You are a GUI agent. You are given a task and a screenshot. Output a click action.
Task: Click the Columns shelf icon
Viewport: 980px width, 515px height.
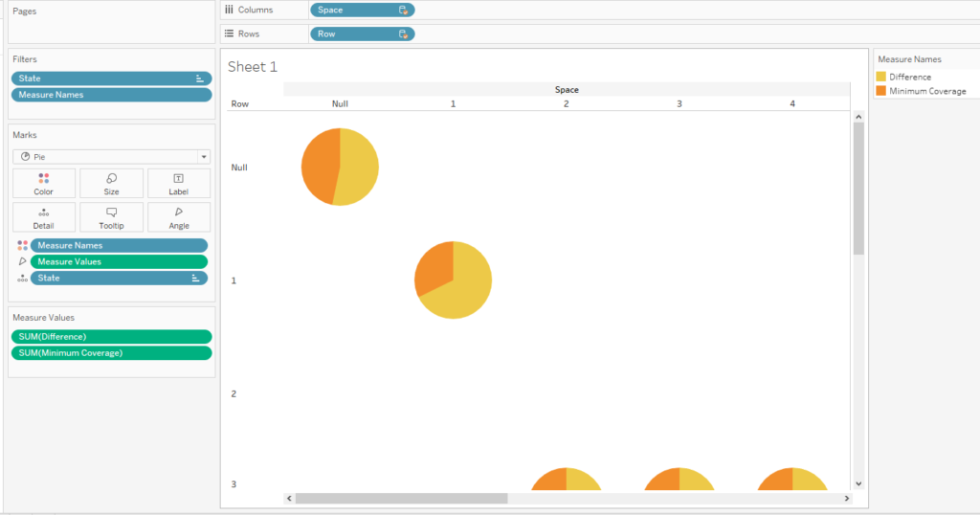230,10
